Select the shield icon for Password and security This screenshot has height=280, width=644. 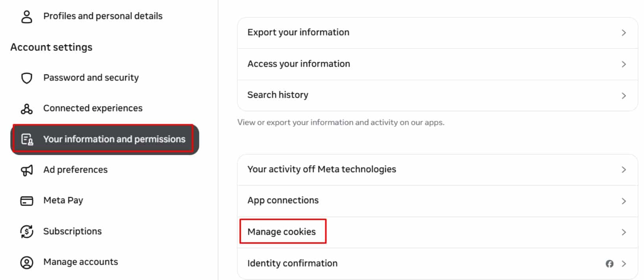[27, 78]
